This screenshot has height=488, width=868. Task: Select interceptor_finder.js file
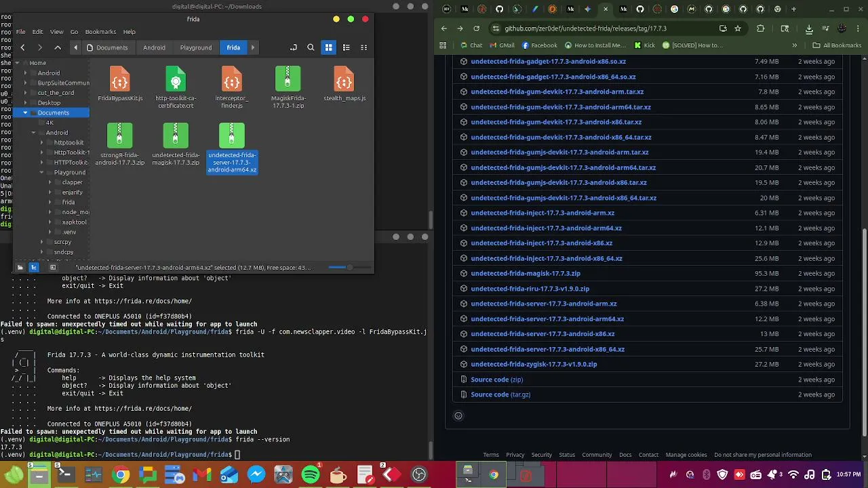(x=232, y=87)
